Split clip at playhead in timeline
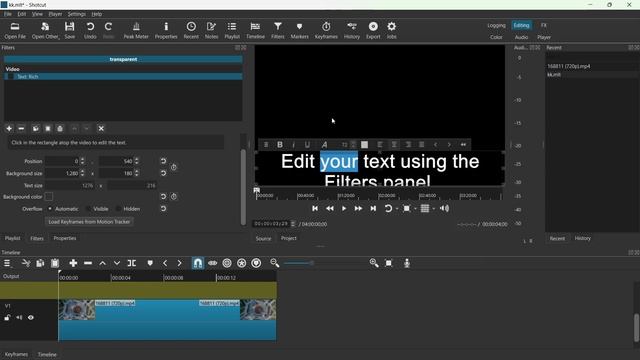The image size is (640, 360). tap(131, 263)
